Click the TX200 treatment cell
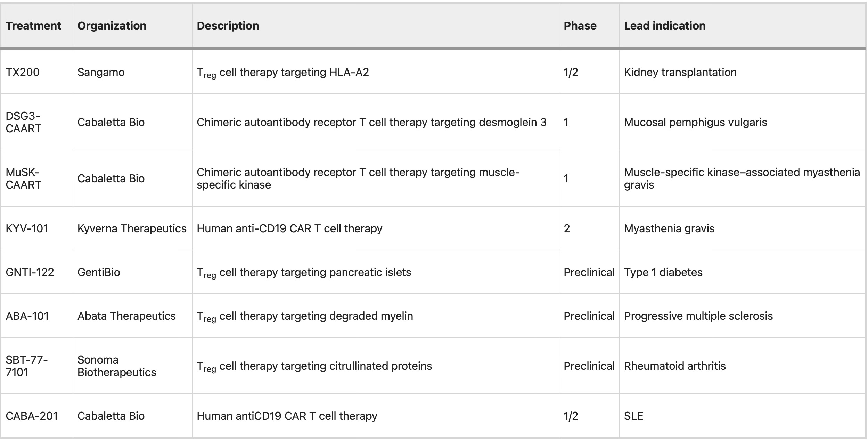The width and height of the screenshot is (868, 441). 23,72
